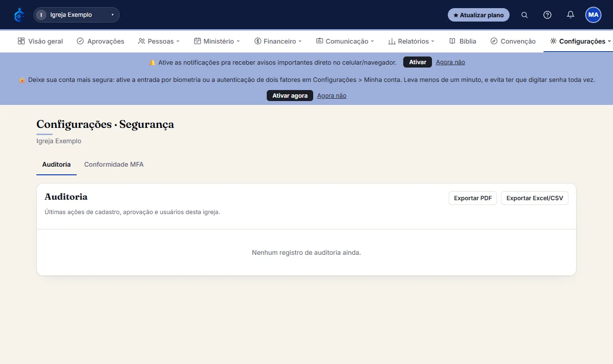613x364 pixels.
Task: Click the Bíblia book icon
Action: click(452, 41)
